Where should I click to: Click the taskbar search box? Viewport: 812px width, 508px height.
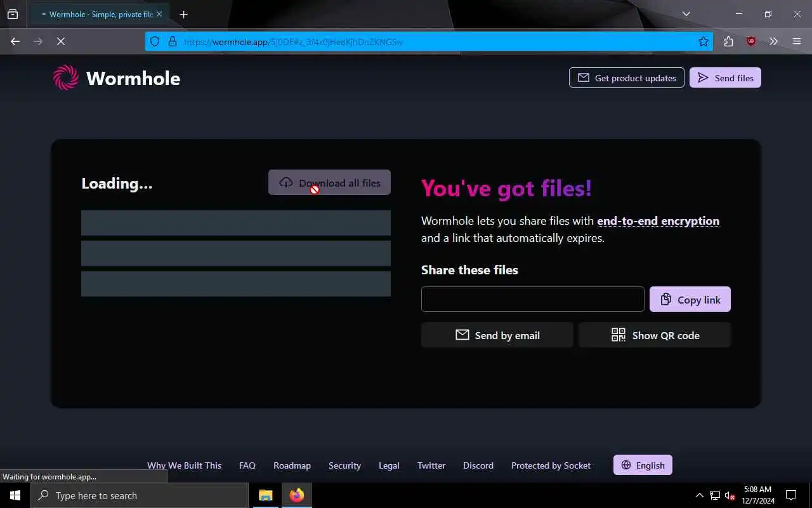pos(140,495)
